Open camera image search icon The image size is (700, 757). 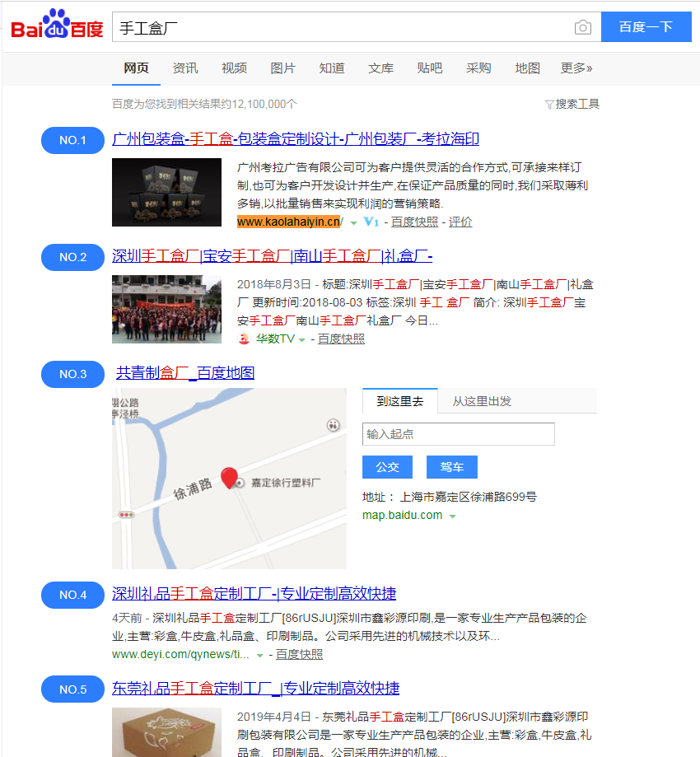583,27
